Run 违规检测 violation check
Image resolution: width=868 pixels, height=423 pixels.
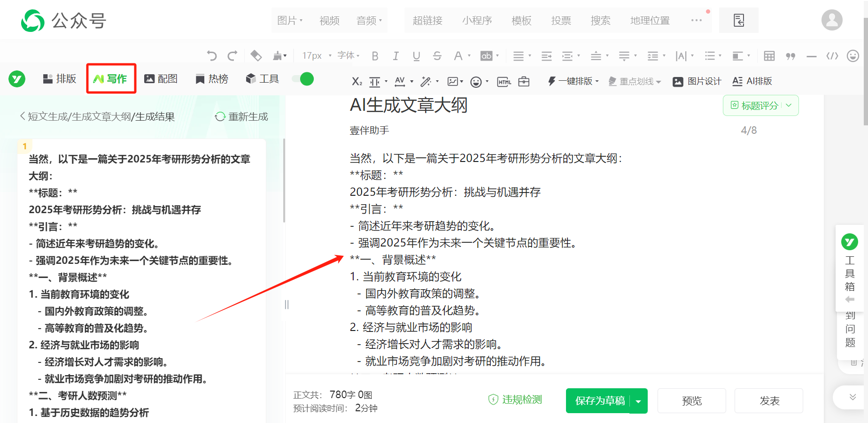coord(515,400)
